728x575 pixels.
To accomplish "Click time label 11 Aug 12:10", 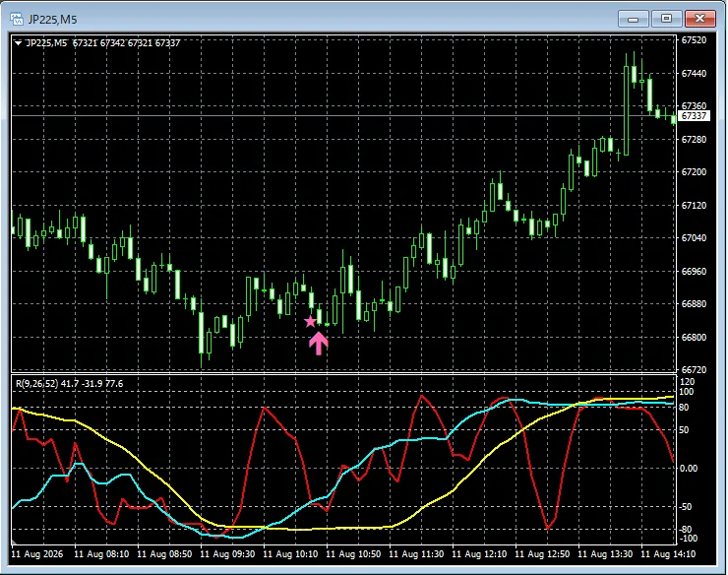I will coord(479,554).
